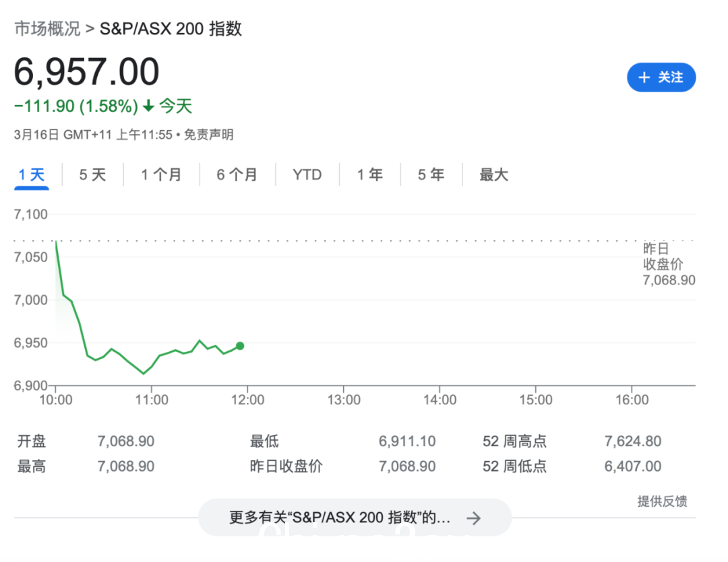This screenshot has width=728, height=562.
Task: Open more about S&P/ASX 200 指数 button
Action: coord(355,518)
